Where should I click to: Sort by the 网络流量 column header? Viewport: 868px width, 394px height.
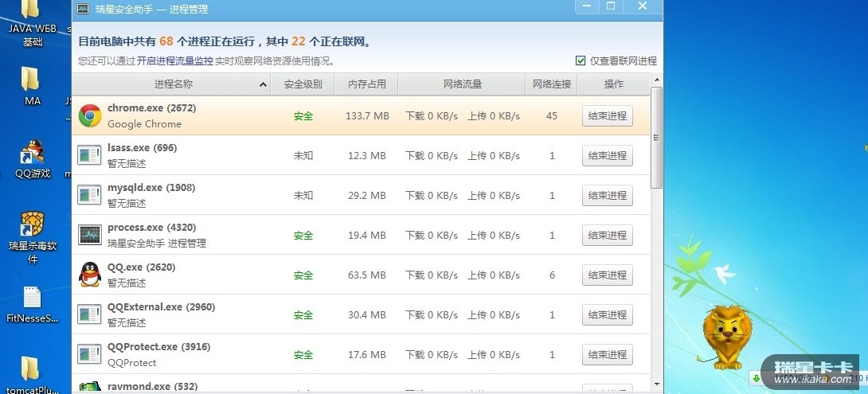(x=462, y=84)
